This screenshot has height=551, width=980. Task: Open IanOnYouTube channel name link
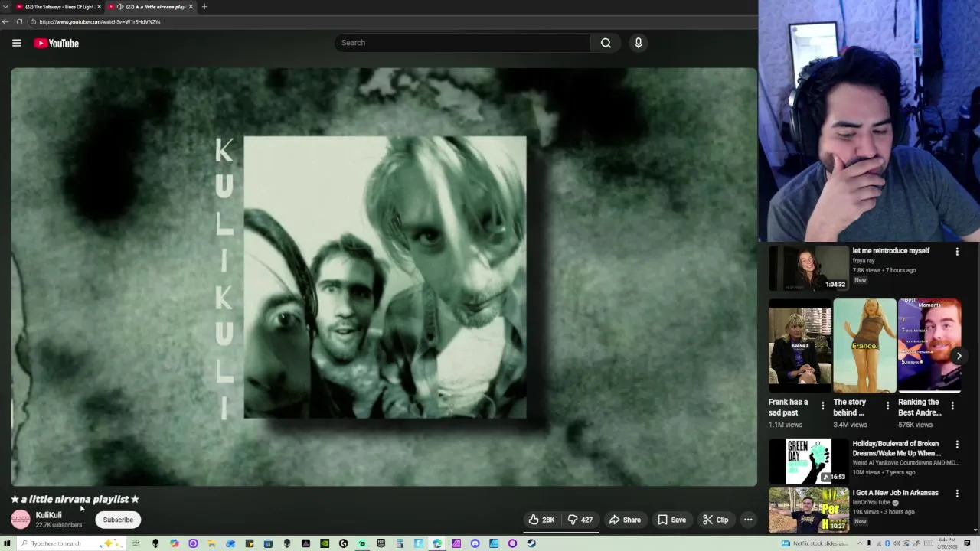(871, 503)
